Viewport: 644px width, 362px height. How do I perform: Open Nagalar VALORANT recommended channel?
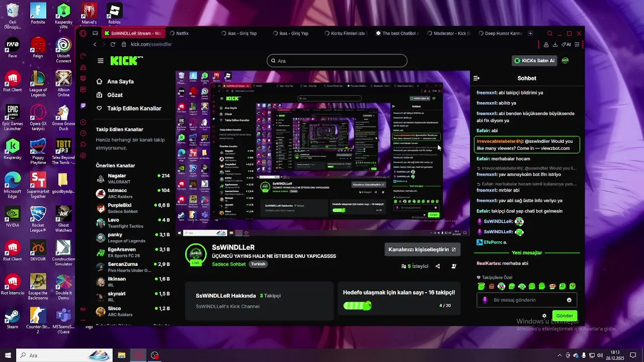(x=133, y=179)
